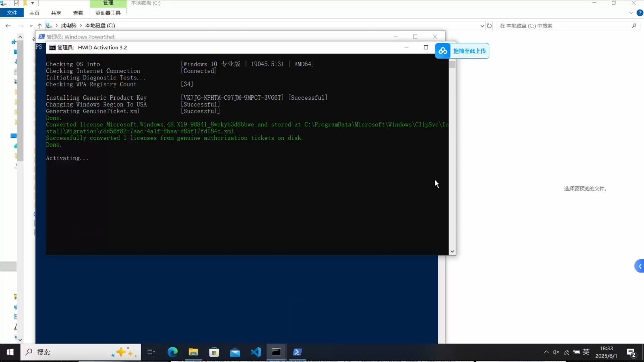The image size is (644, 362).
Task: Switch to Command Prompt taskbar icon
Action: [276, 352]
